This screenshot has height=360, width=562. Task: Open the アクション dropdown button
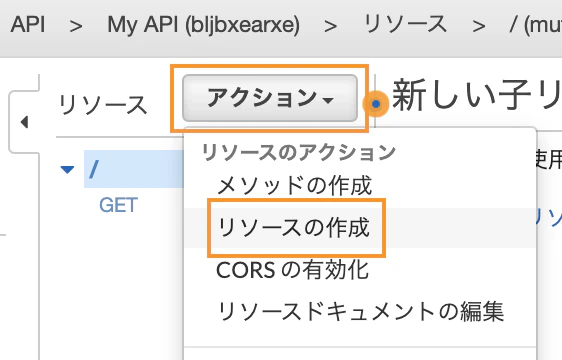270,98
